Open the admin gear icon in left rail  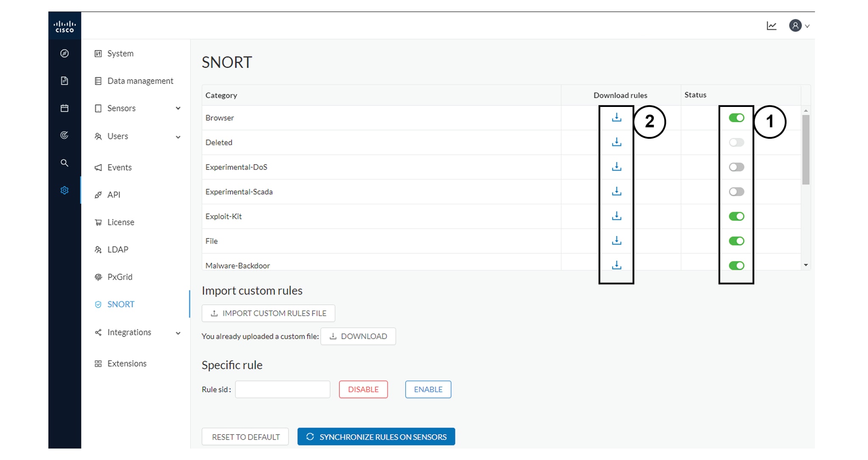click(64, 190)
